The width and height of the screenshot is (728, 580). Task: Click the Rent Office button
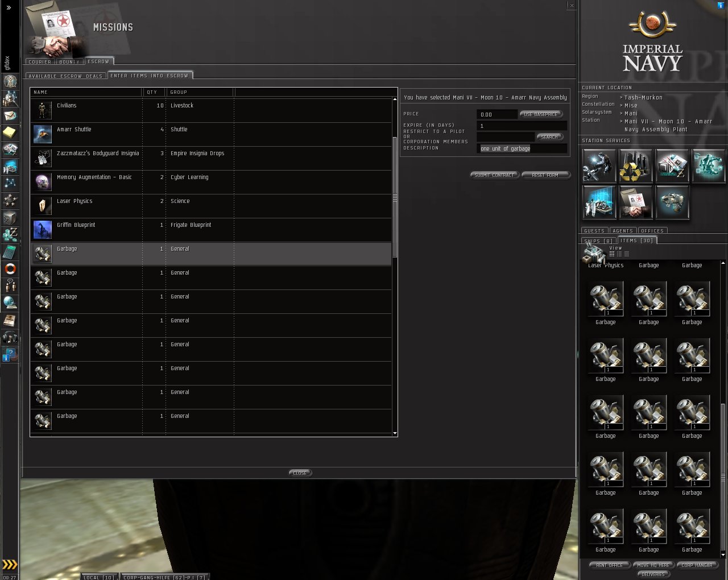click(609, 565)
